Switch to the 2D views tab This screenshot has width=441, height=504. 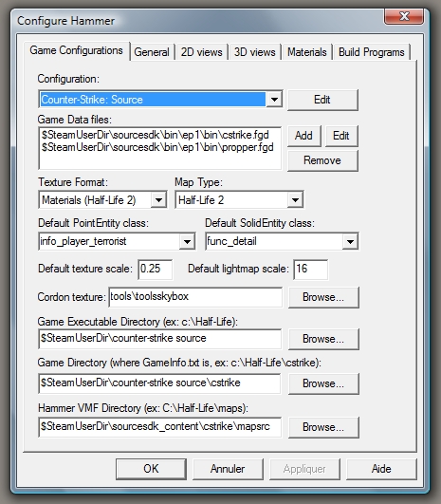(x=201, y=52)
